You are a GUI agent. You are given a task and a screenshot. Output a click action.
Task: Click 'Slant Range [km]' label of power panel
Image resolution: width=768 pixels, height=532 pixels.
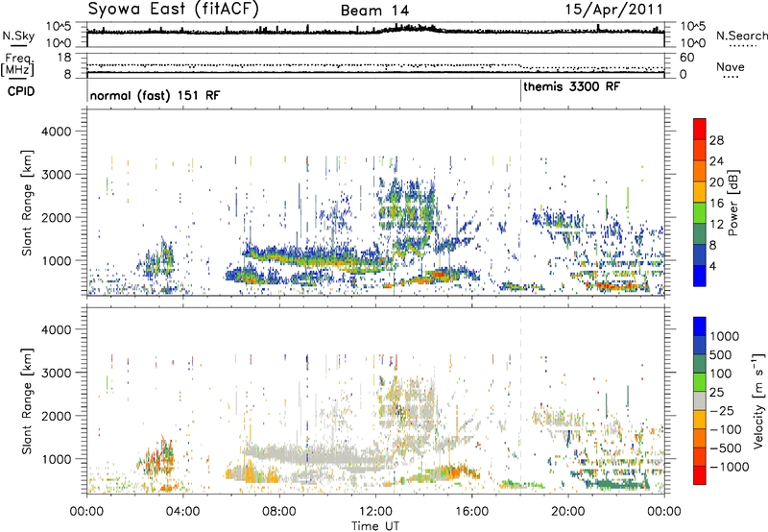(x=27, y=203)
